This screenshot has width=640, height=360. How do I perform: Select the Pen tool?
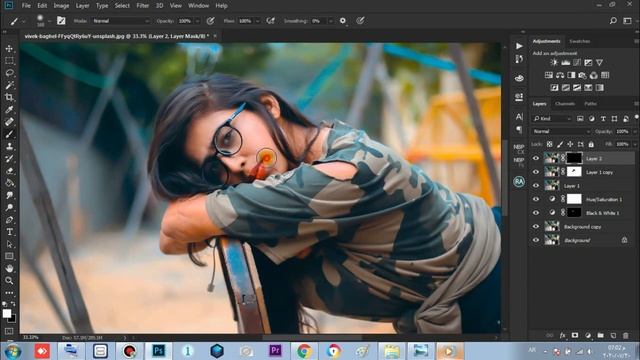[9, 220]
